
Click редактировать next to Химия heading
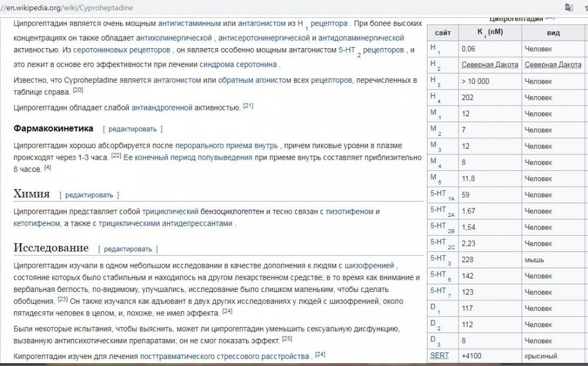[89, 195]
